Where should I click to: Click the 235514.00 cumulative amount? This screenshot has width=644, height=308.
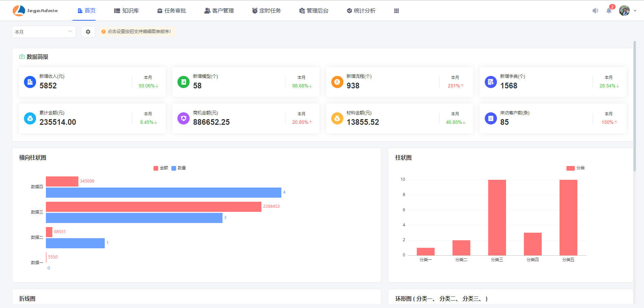(x=58, y=122)
